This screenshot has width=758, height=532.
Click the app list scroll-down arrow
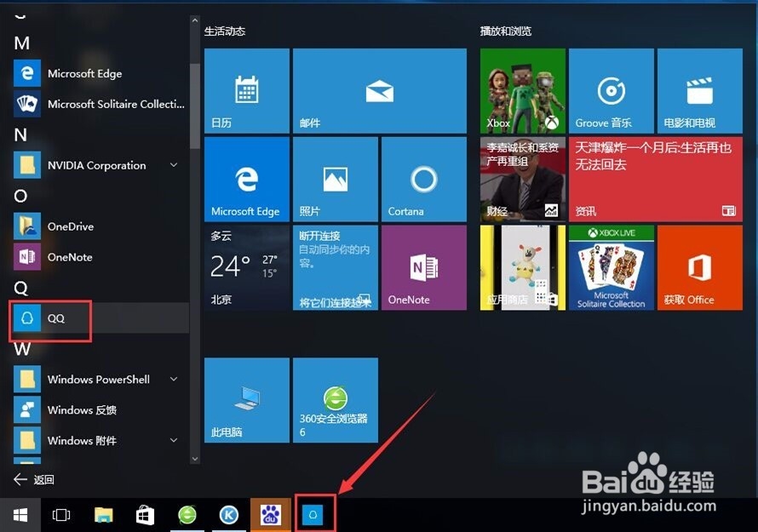(195, 459)
